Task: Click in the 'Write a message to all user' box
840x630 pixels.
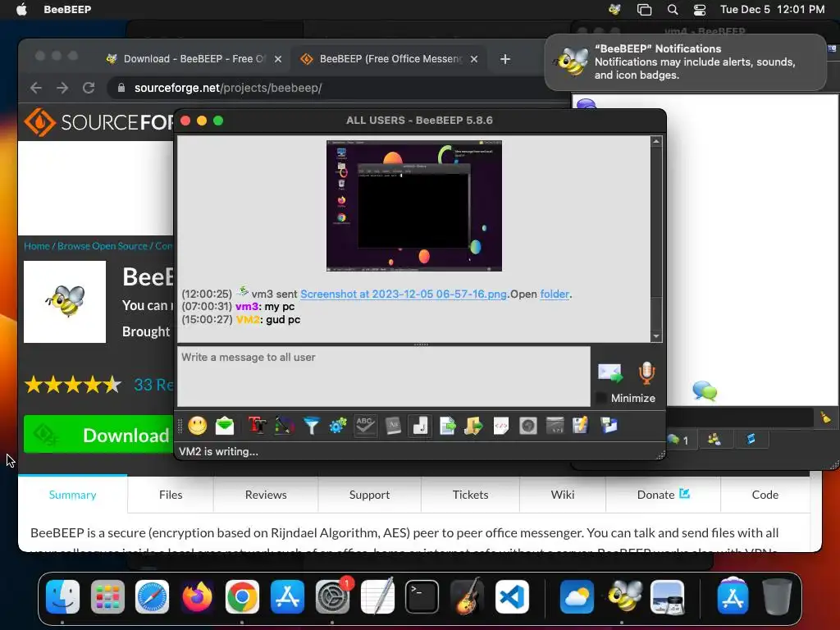Action: pos(384,376)
